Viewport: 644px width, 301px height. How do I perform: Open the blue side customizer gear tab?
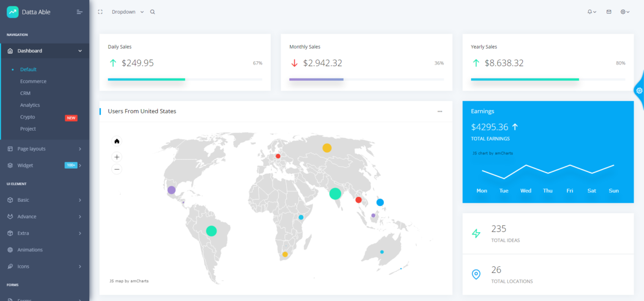(x=640, y=90)
